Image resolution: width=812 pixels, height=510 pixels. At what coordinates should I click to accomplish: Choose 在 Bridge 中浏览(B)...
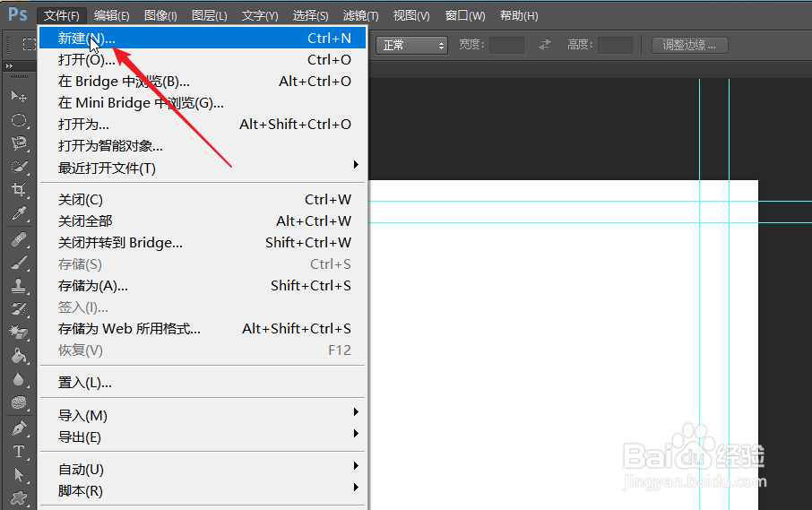pos(203,82)
